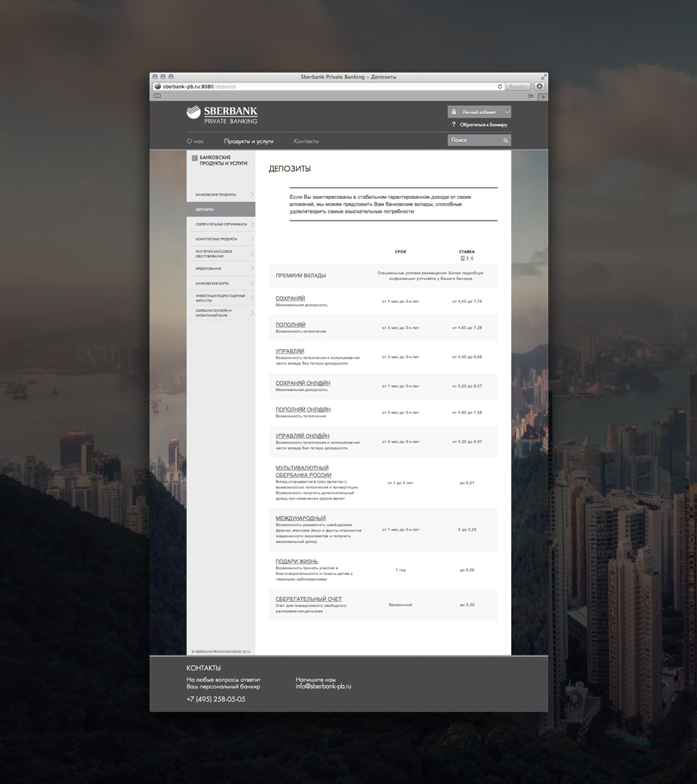Open the Сохраняй Онл@йн deposit link
The height and width of the screenshot is (784, 697).
303,383
